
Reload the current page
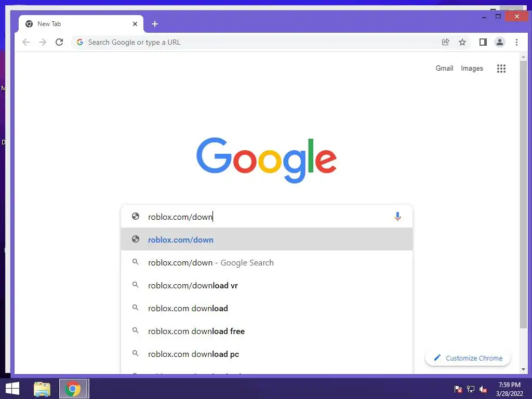click(59, 43)
